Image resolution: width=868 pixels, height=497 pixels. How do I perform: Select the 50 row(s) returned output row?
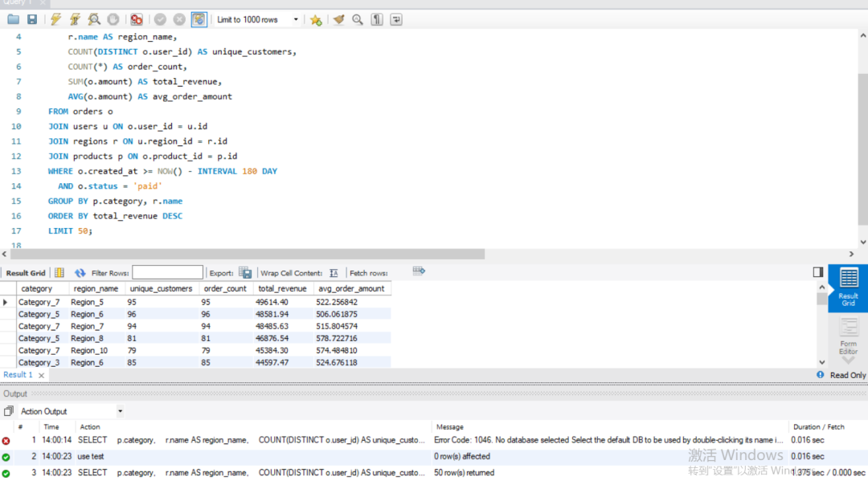(434, 473)
